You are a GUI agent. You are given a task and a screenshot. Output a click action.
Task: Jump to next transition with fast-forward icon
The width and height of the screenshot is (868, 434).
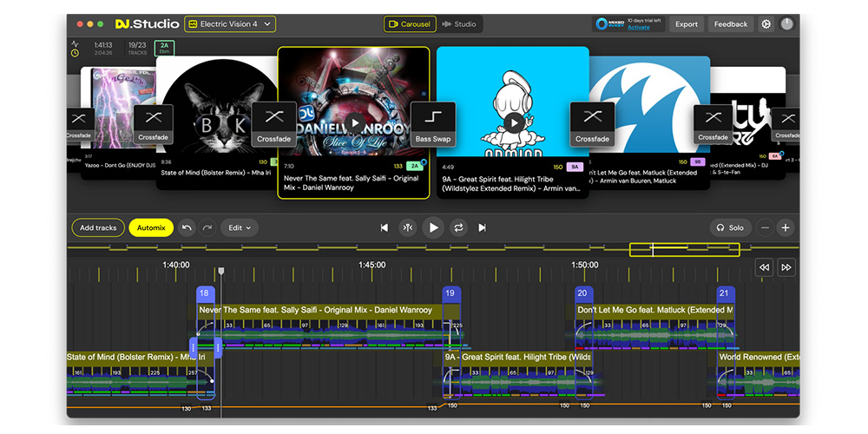point(786,267)
